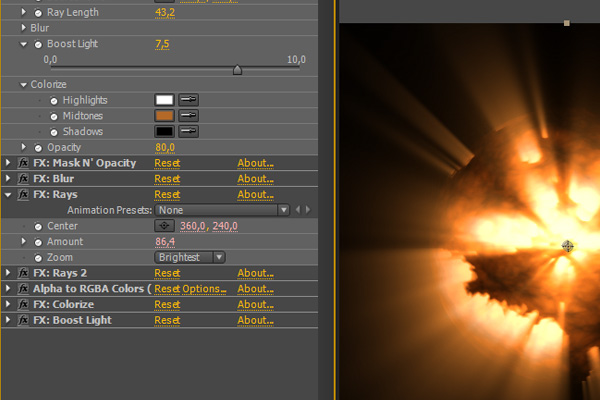Pick Highlights color with eyedropper
Image resolution: width=600 pixels, height=400 pixels.
[x=188, y=100]
